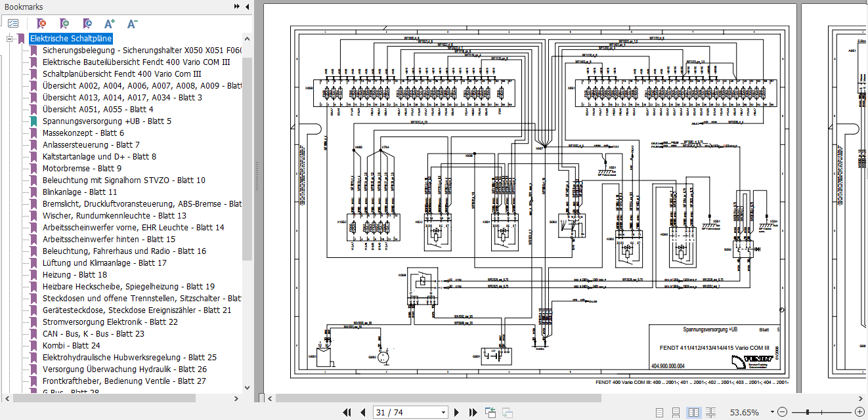Screen dimensions: 868x420
Task: Open bookmark Beleuchtung, Fahrerhaus und Radio
Action: (124, 251)
